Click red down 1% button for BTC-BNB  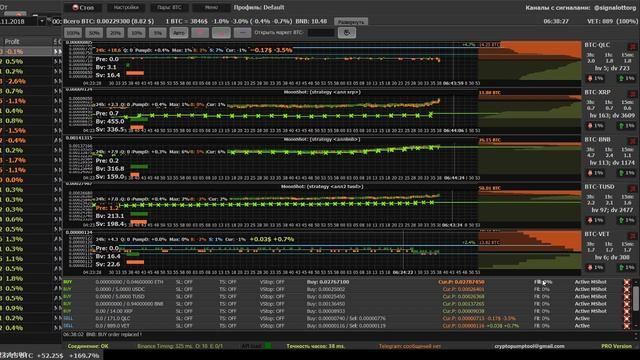click(595, 173)
